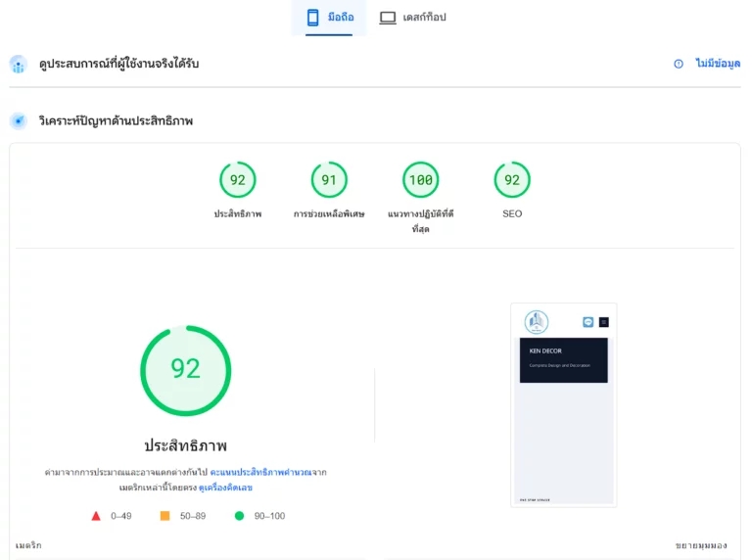Switch to the มือถือ (mobile) tab

pyautogui.click(x=329, y=18)
